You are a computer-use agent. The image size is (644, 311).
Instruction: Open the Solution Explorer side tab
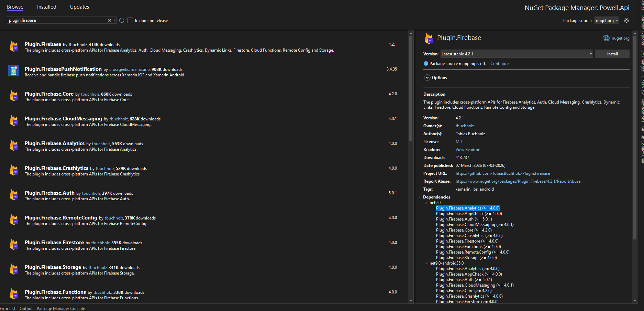coord(642,30)
